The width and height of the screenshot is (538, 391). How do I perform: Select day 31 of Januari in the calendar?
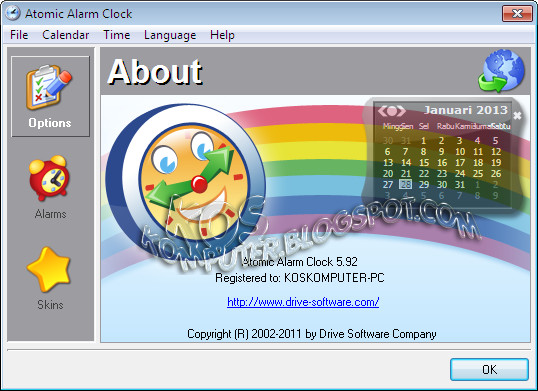tap(460, 185)
